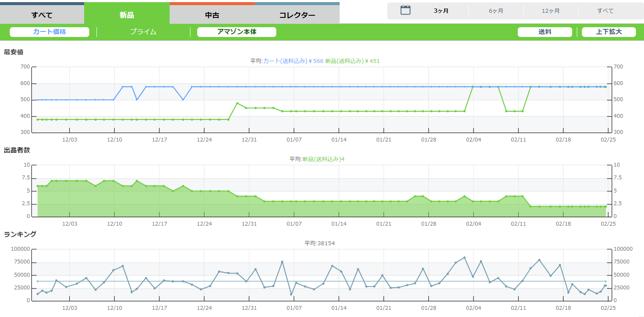Click the ranking peak point near 02/02

click(464, 258)
